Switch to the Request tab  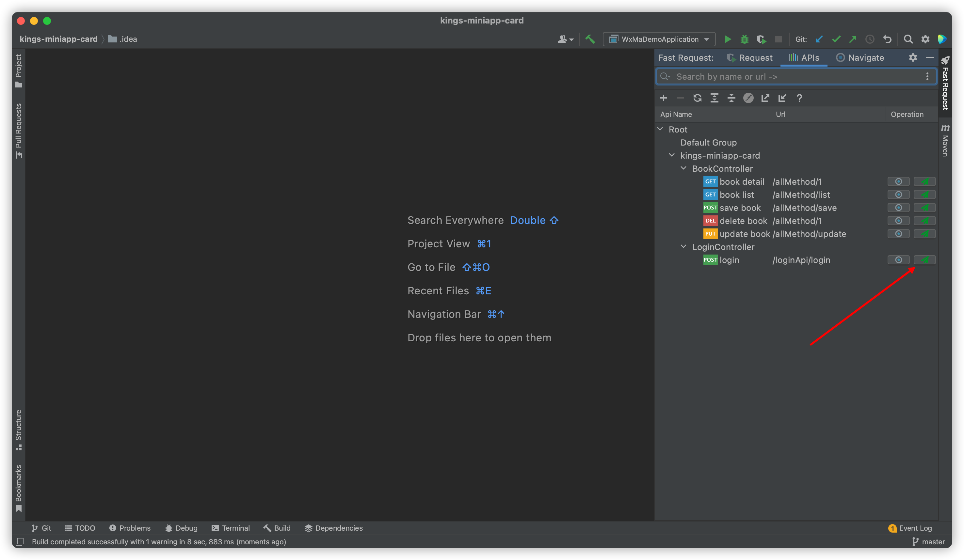(749, 58)
